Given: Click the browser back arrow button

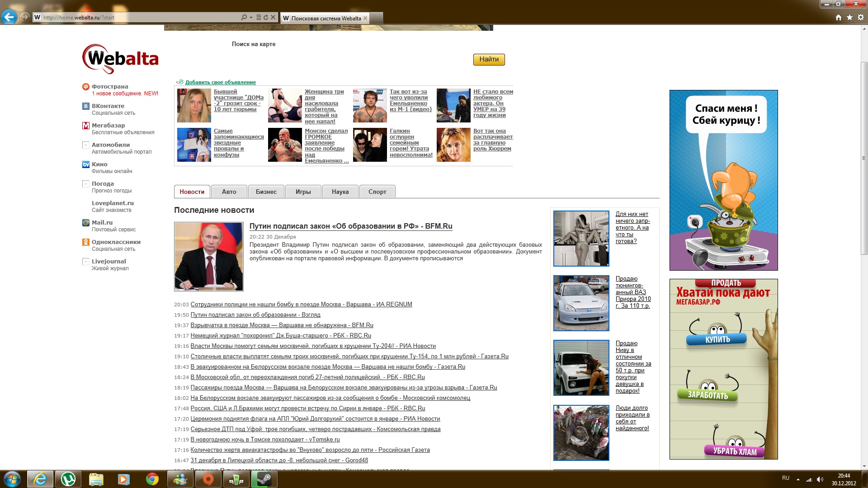Looking at the screenshot, I should click(9, 18).
